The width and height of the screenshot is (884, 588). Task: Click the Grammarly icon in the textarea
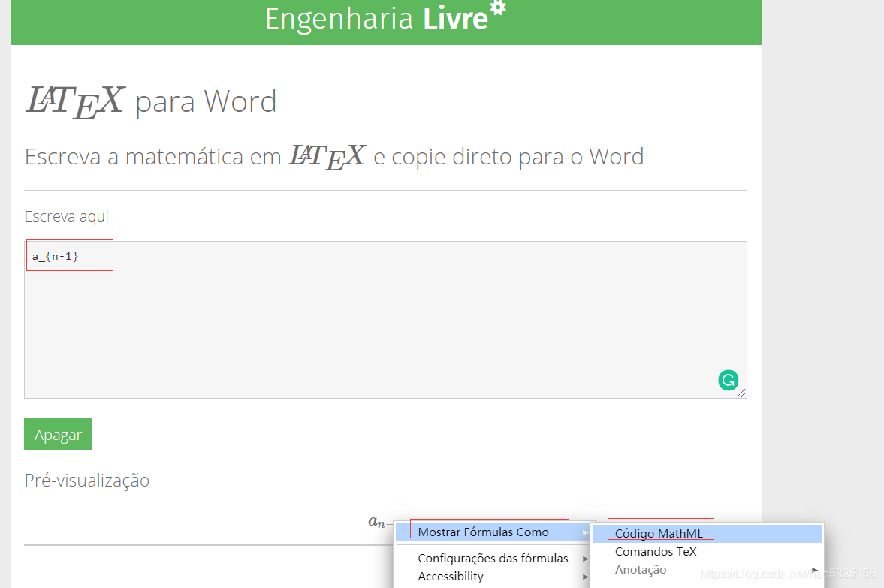(728, 380)
